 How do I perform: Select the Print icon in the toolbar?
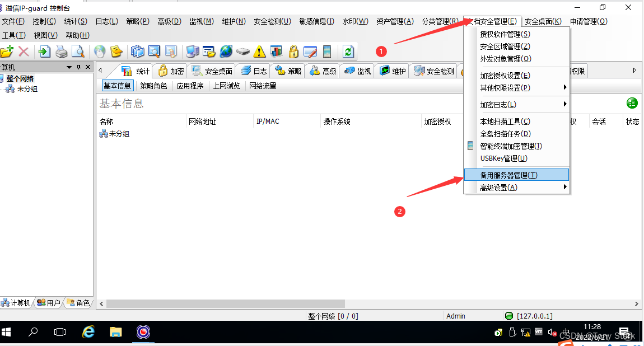(x=60, y=51)
